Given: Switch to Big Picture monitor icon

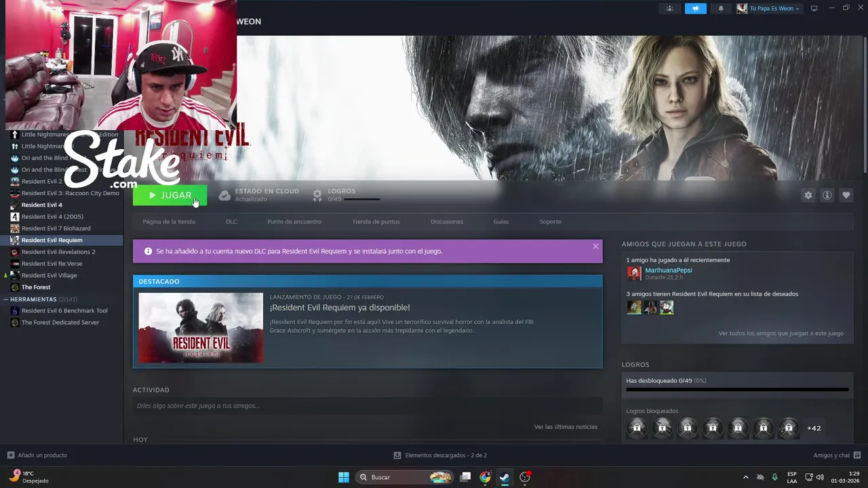Looking at the screenshot, I should click(814, 9).
